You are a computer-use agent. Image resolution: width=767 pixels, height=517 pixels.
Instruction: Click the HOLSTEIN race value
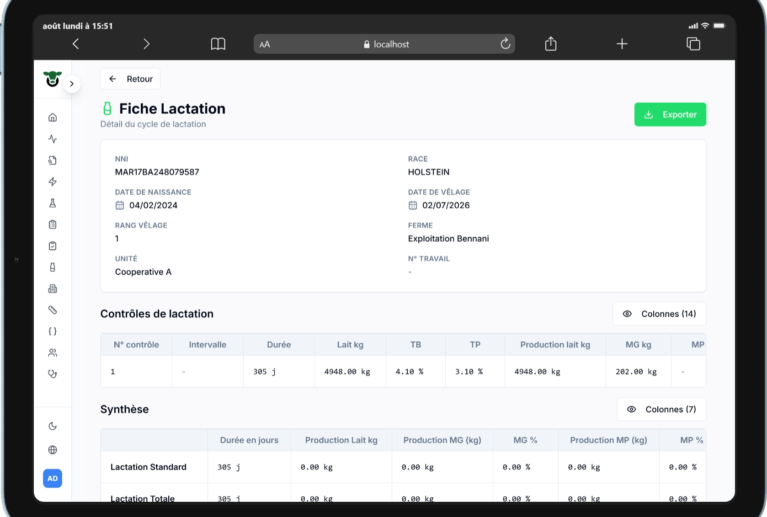(x=429, y=172)
